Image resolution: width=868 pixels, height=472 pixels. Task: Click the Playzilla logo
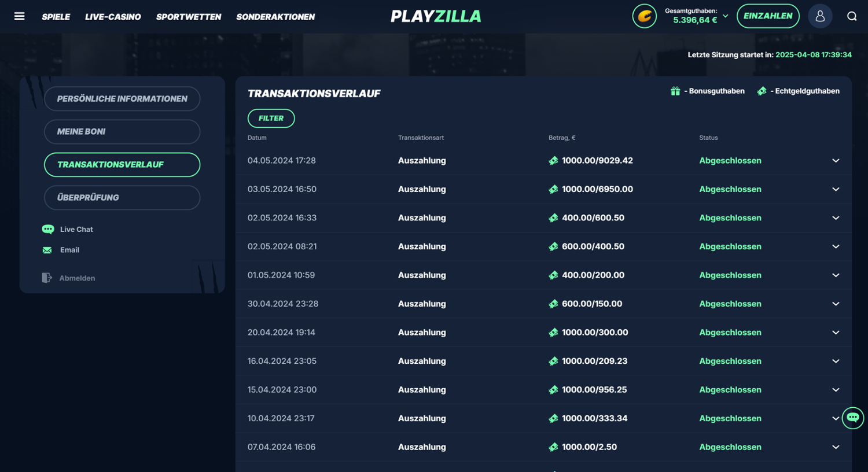pyautogui.click(x=436, y=16)
